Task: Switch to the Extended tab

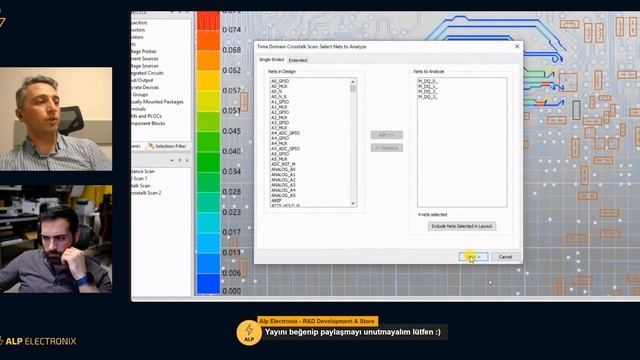Action: pos(298,60)
